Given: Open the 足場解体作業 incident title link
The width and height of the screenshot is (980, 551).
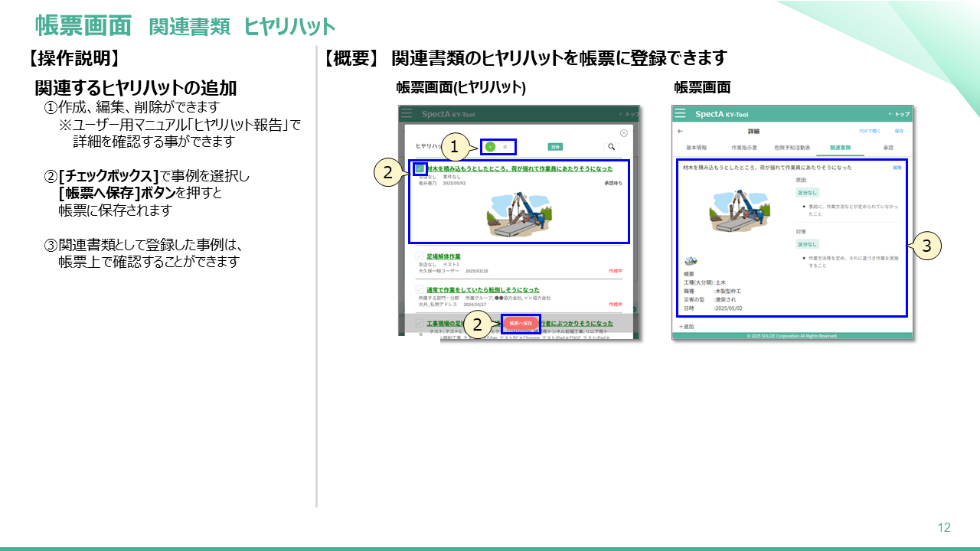Looking at the screenshot, I should (444, 256).
